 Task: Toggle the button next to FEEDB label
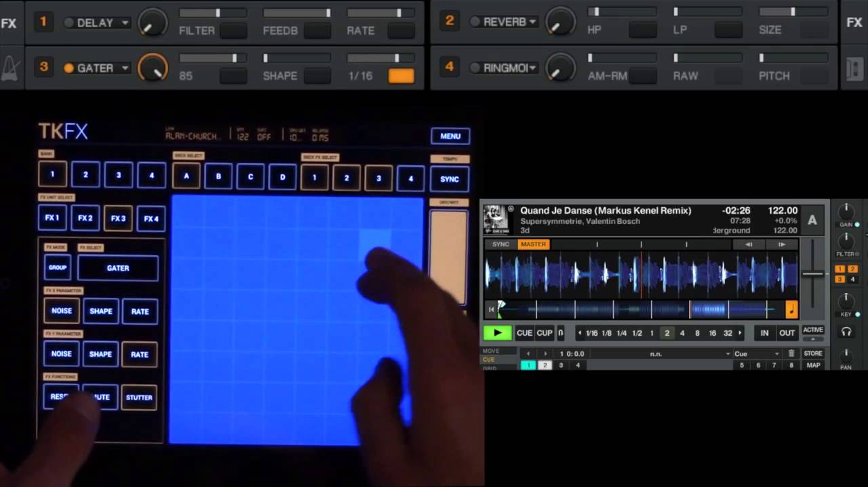(x=317, y=31)
